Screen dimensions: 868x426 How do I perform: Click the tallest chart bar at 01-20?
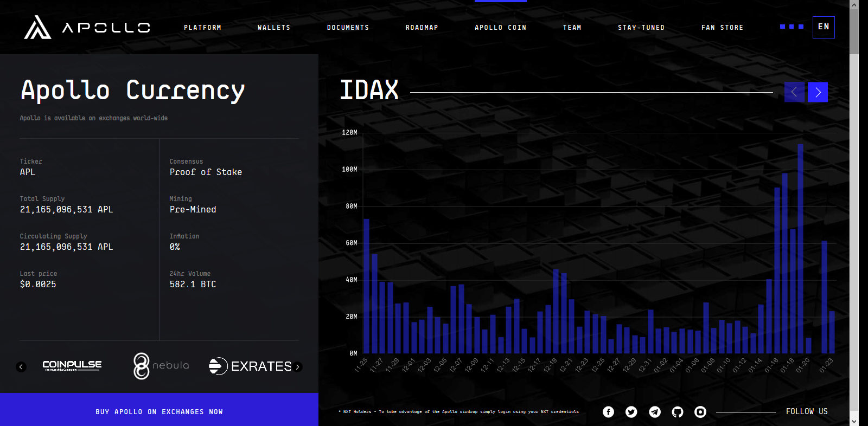800,249
